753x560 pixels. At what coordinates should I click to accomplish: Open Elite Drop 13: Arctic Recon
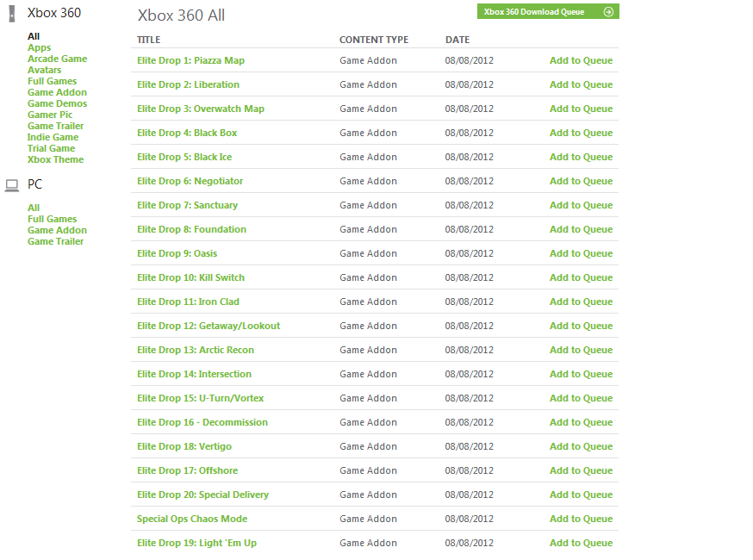pyautogui.click(x=196, y=350)
